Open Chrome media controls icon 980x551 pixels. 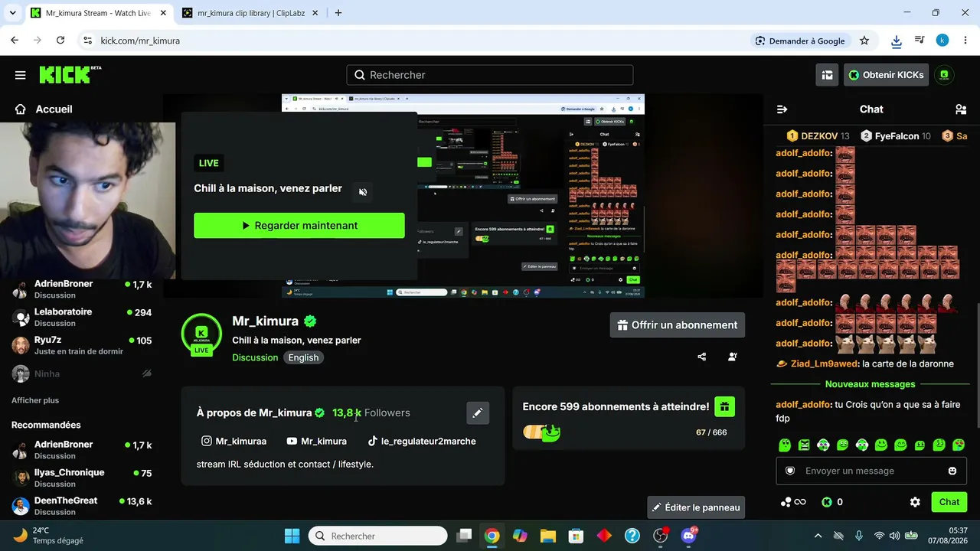920,41
